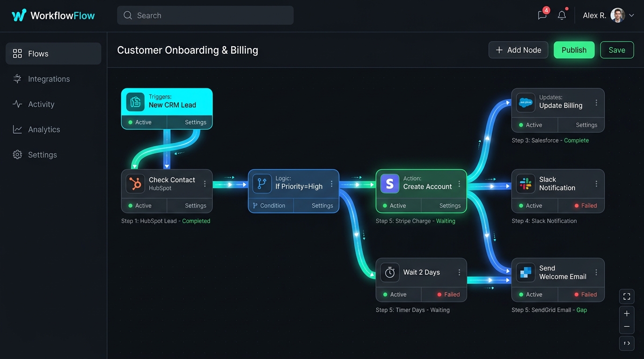Open Settings on Create Account node
The image size is (644, 359).
pos(450,206)
